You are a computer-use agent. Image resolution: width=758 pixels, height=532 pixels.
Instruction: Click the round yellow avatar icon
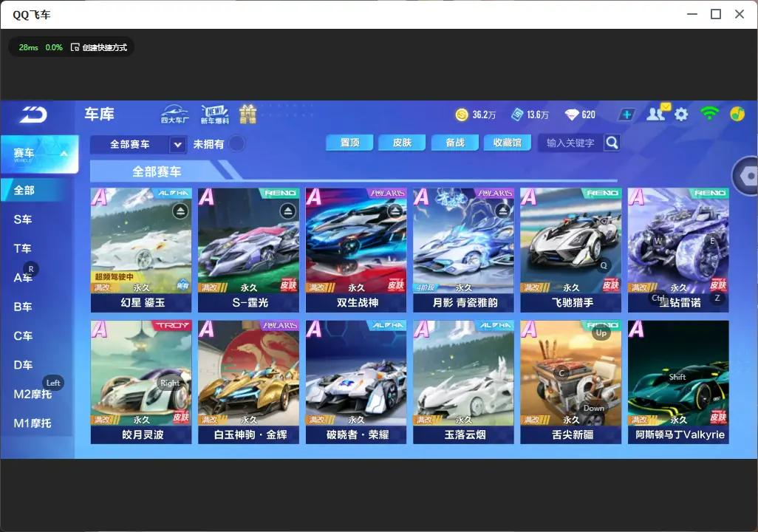pyautogui.click(x=737, y=114)
